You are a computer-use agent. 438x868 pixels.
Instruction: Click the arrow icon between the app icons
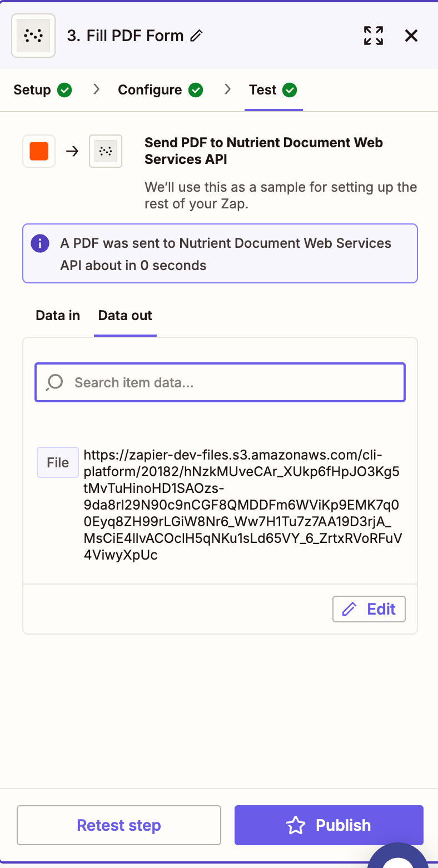click(72, 151)
